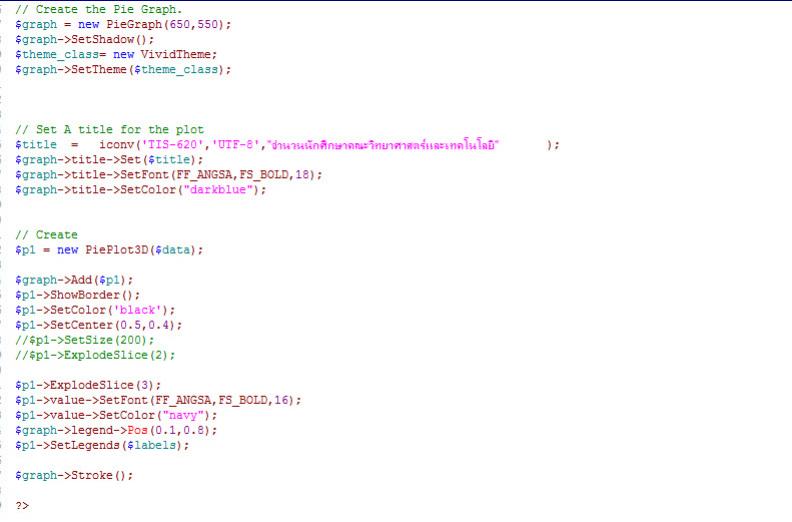Click the Thai title string literal
792x522 pixels.
click(383, 145)
